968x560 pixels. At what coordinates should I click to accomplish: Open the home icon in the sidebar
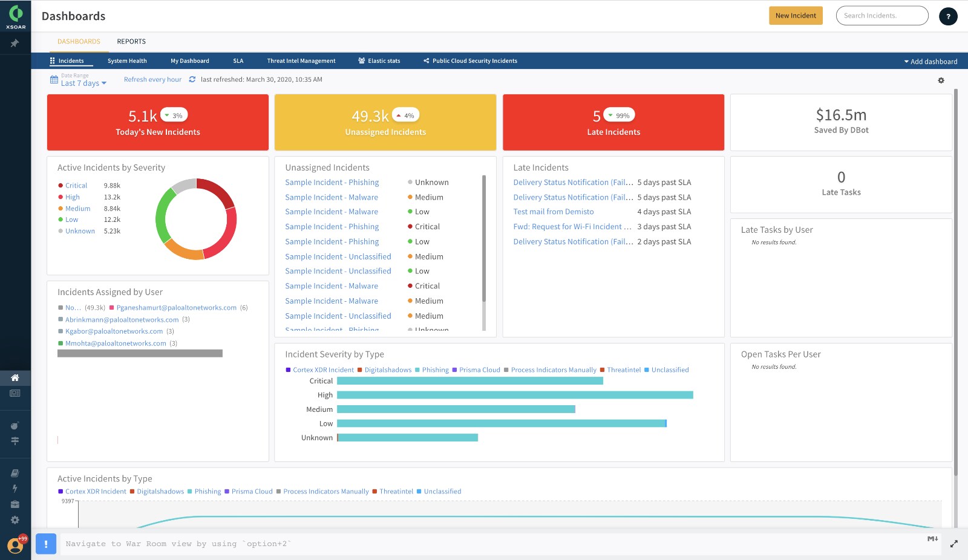pos(15,378)
